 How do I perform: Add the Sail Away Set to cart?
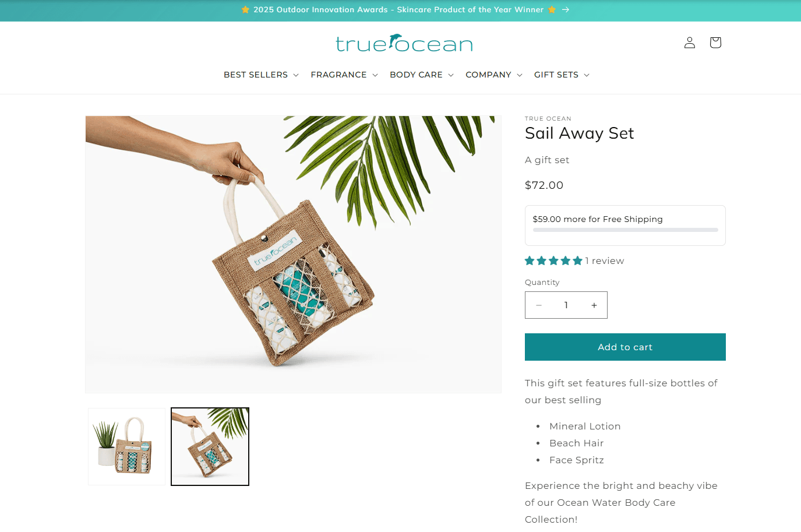click(x=625, y=347)
